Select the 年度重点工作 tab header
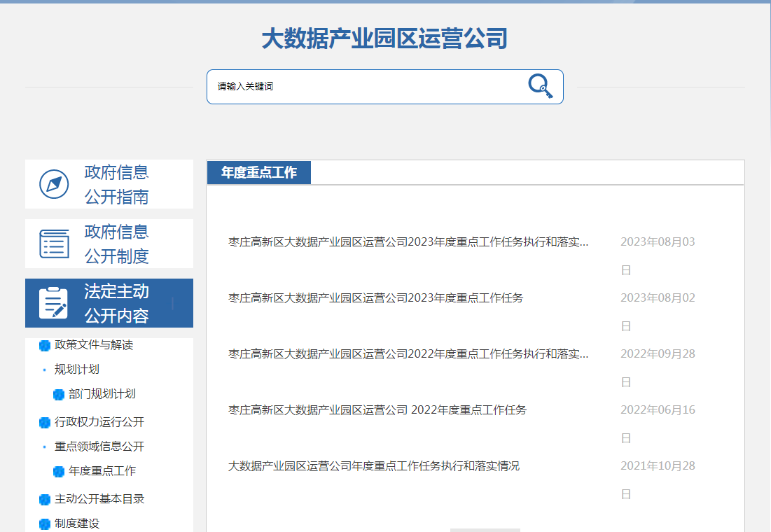This screenshot has height=532, width=771. [x=258, y=173]
